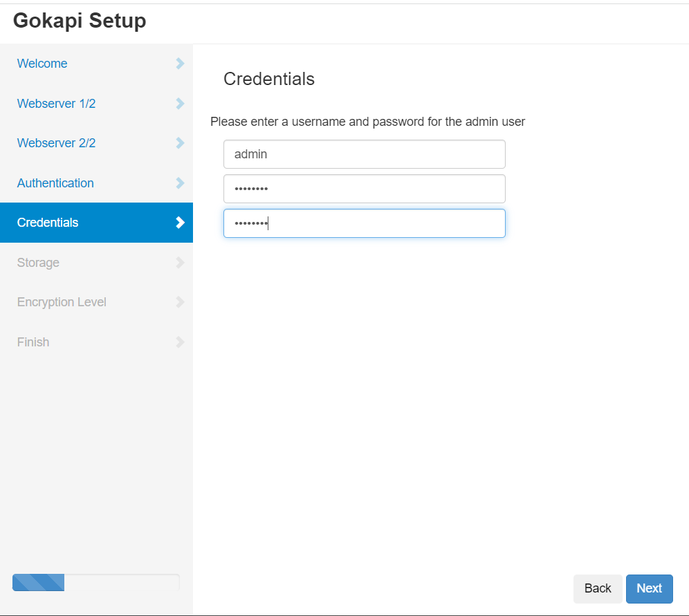Click chevron arrow beside Webserver 1/2

coord(180,103)
